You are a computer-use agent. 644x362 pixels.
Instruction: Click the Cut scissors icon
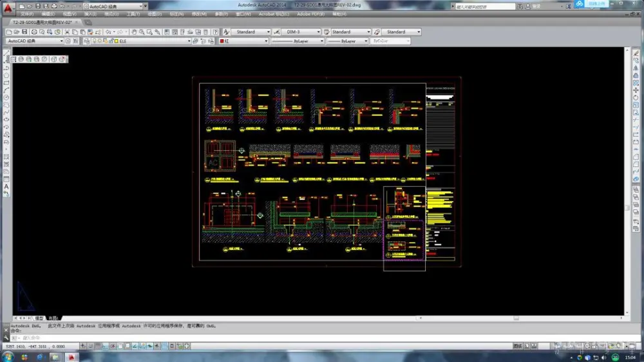click(68, 32)
